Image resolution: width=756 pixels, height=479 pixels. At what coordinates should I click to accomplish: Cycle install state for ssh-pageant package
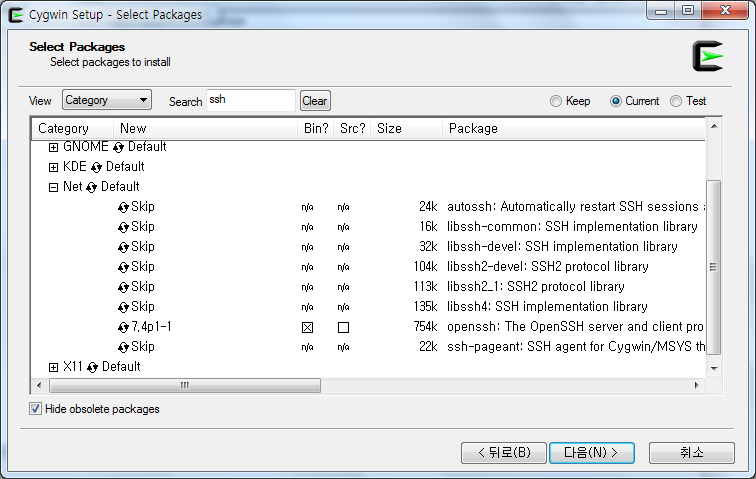pyautogui.click(x=123, y=347)
